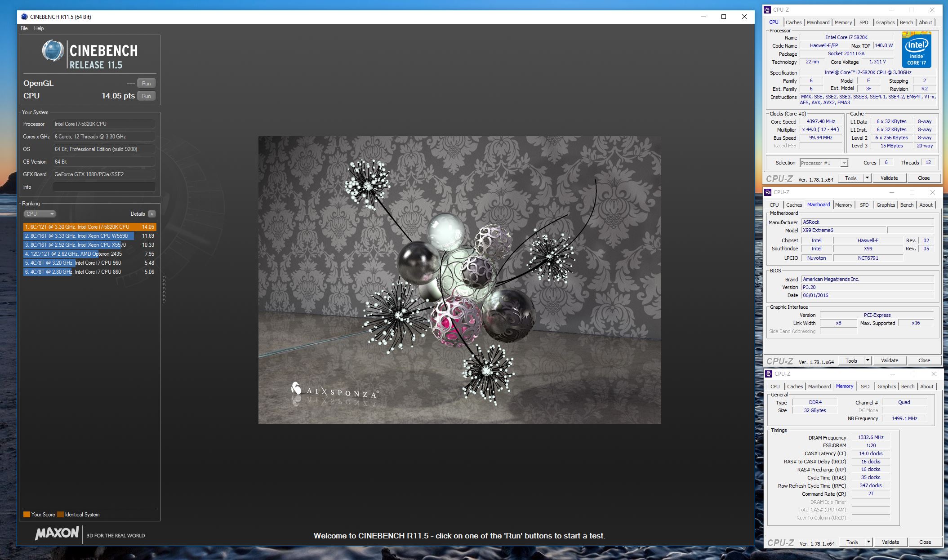
Task: Click the Cinebench title bar app icon
Action: tap(24, 17)
